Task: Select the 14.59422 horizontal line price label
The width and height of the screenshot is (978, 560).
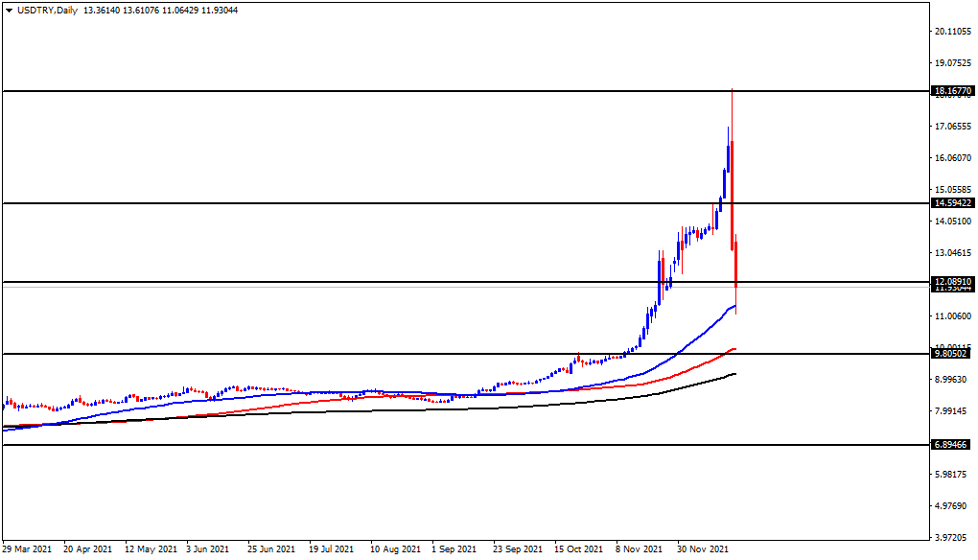Action: tap(952, 203)
